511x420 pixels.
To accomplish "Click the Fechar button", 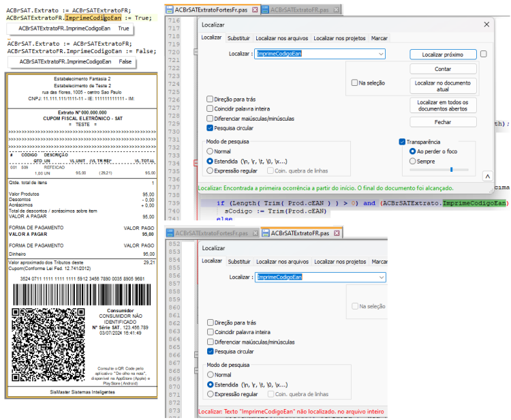I will (443, 122).
